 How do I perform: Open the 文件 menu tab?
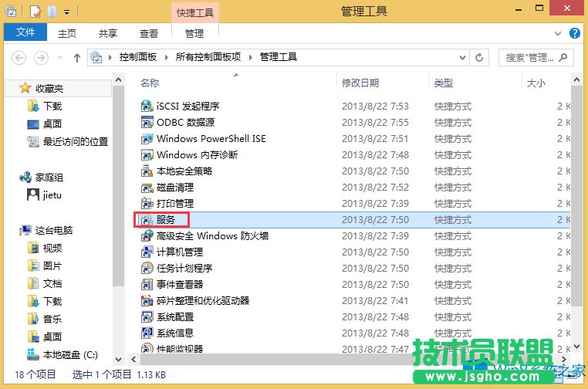tap(25, 32)
